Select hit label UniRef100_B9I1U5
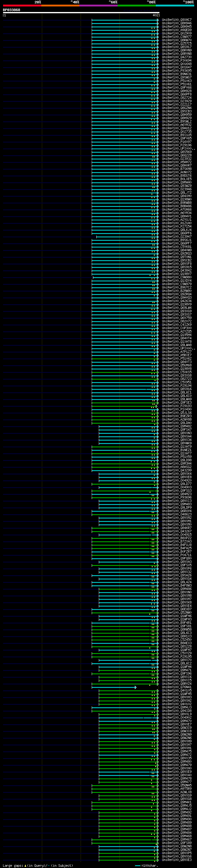Viewport: 197px width, 868px height. click(x=177, y=135)
